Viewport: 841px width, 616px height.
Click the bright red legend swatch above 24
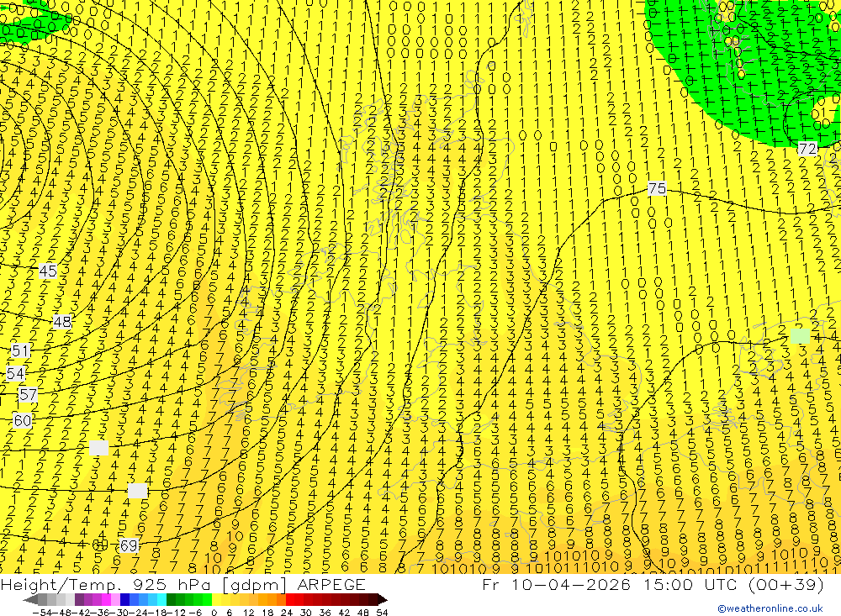(290, 599)
